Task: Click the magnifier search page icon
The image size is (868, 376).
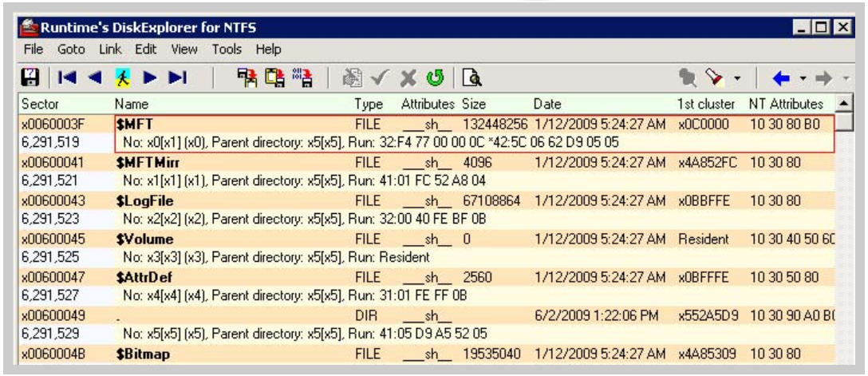Action: tap(472, 79)
